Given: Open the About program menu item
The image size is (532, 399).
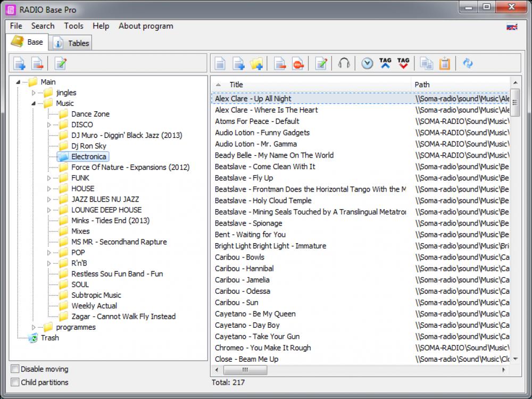Looking at the screenshot, I should point(145,26).
